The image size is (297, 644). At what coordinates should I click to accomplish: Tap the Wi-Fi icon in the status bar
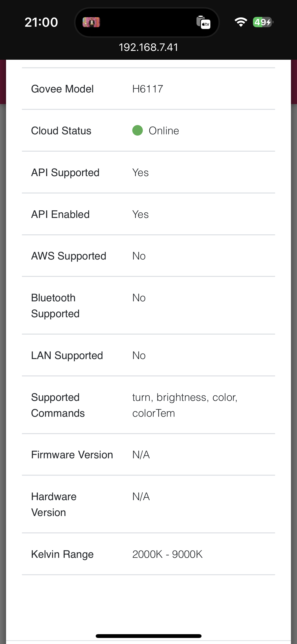tap(241, 22)
